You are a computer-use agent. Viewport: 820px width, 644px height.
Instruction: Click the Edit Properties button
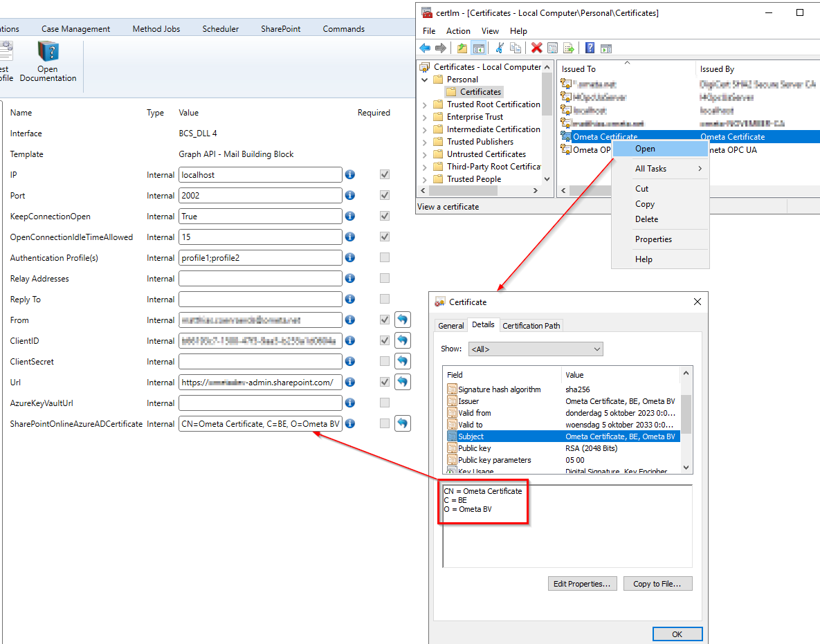[582, 584]
